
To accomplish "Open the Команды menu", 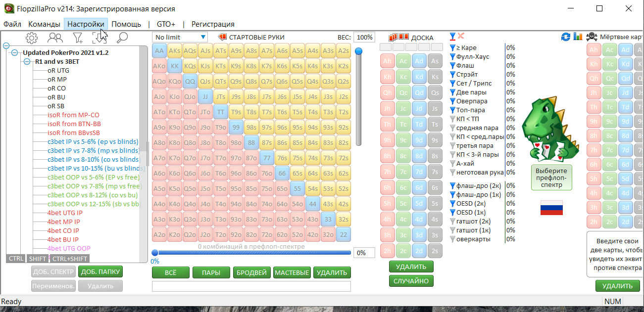I will 45,24.
